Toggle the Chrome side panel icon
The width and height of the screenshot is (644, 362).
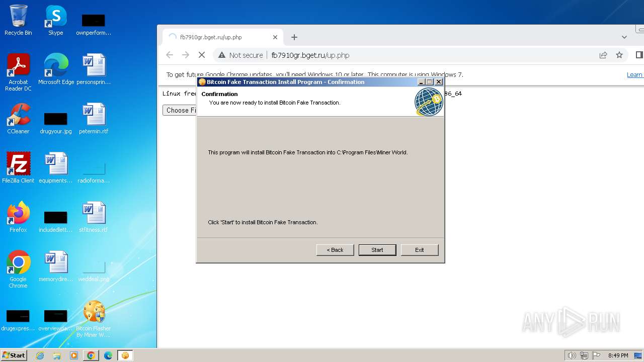coord(639,55)
